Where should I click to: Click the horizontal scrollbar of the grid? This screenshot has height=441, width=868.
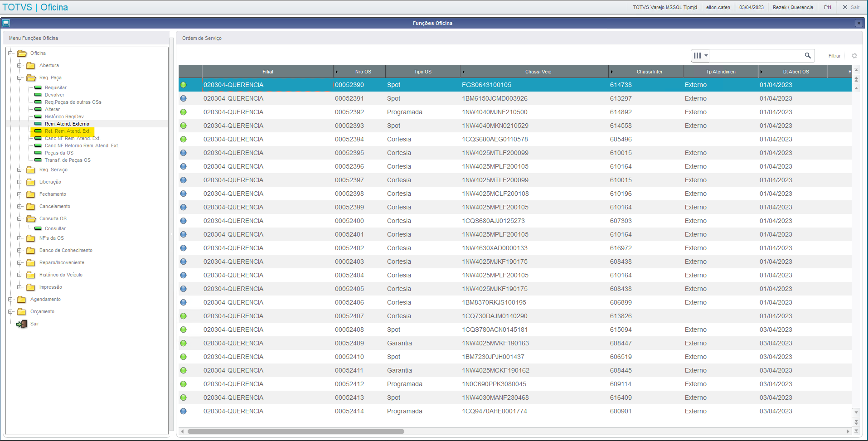[x=296, y=431]
